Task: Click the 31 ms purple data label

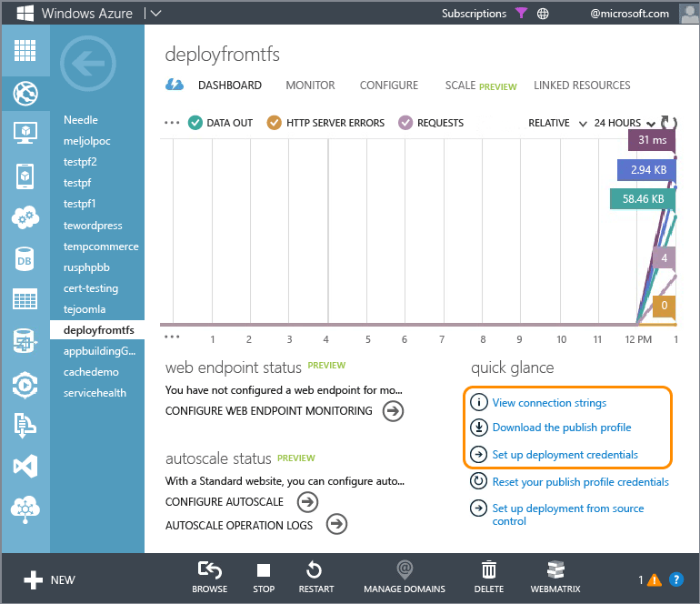Action: click(x=651, y=140)
